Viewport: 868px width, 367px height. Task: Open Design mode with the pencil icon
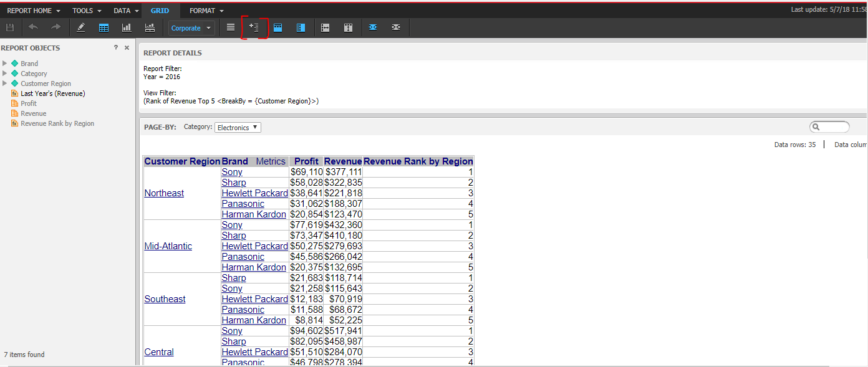[80, 27]
